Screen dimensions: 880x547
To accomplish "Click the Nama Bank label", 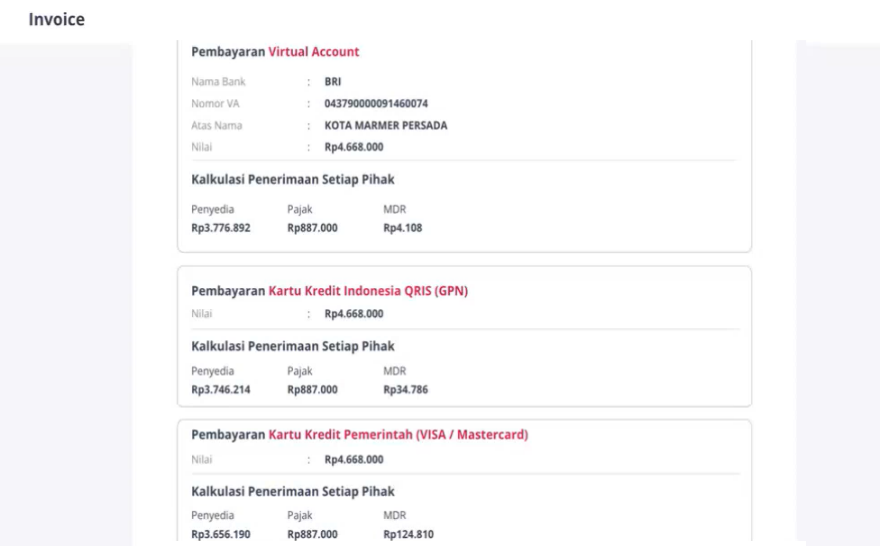I will coord(218,82).
